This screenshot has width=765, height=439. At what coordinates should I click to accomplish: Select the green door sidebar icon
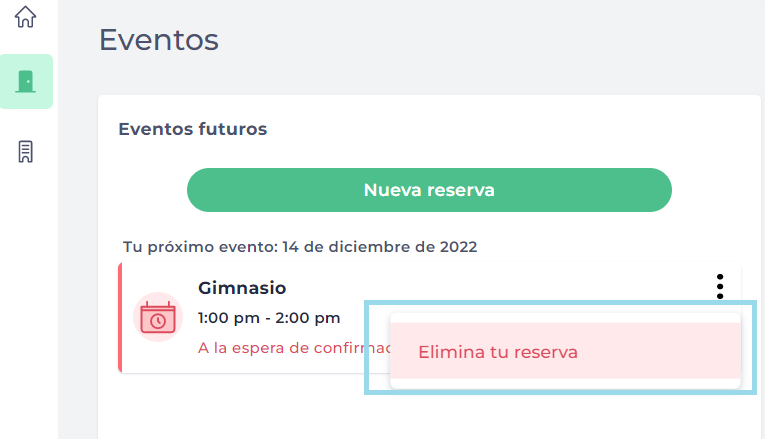[x=26, y=82]
